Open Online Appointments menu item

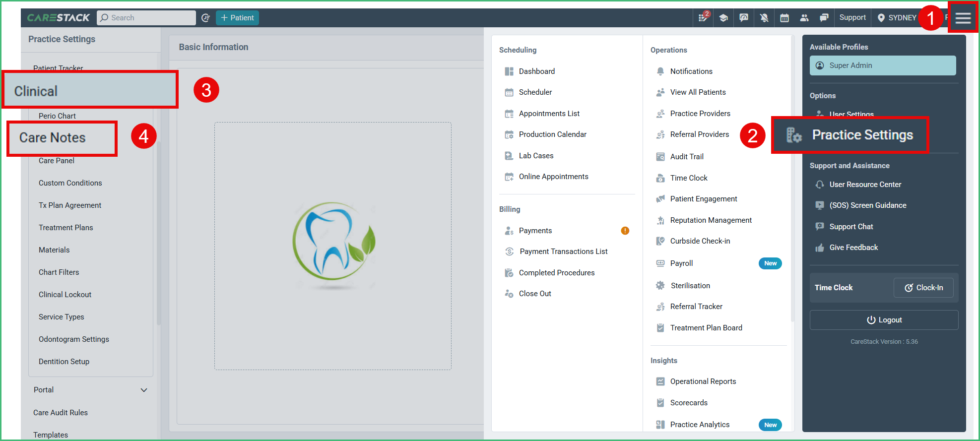point(554,177)
